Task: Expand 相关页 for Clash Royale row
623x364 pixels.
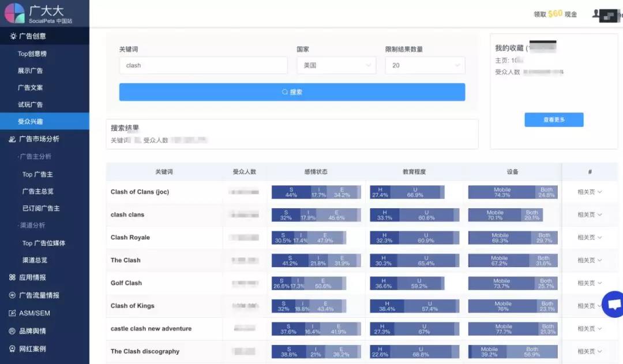Action: 590,237
